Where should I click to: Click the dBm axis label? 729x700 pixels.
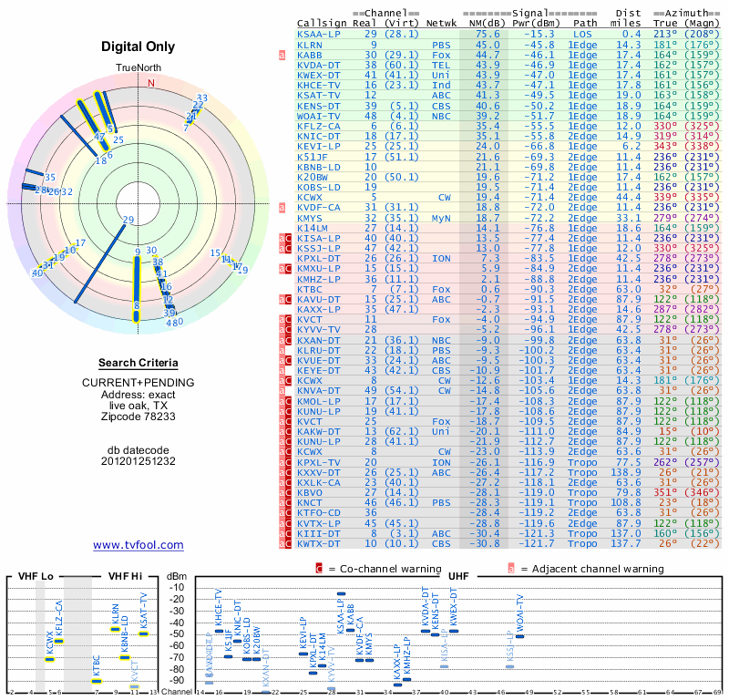point(177,576)
